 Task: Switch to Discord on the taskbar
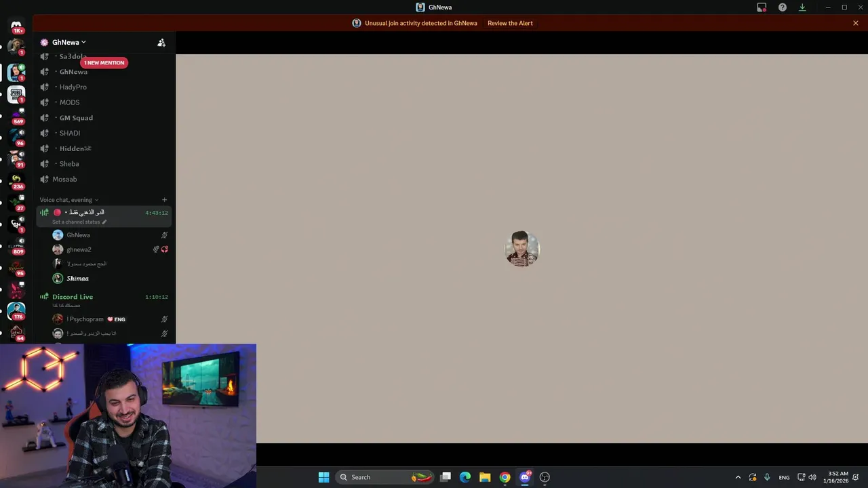[x=525, y=477]
